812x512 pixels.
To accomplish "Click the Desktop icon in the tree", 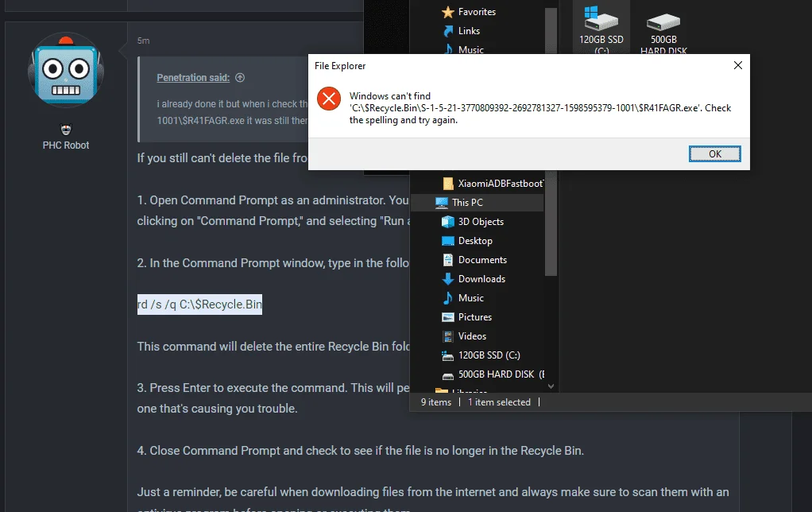I will (x=448, y=241).
